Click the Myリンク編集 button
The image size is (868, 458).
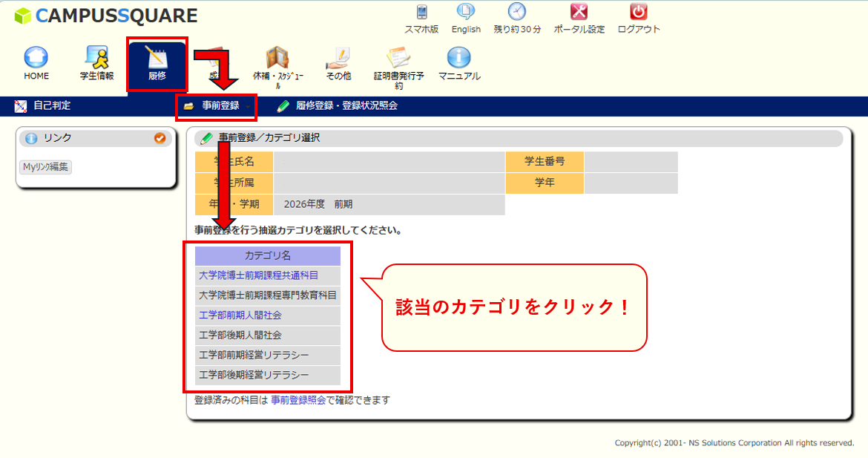tap(45, 167)
